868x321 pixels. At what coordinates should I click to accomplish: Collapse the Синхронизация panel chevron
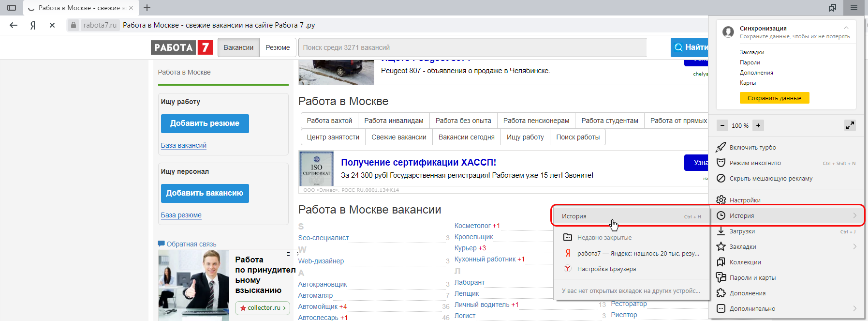tap(846, 28)
